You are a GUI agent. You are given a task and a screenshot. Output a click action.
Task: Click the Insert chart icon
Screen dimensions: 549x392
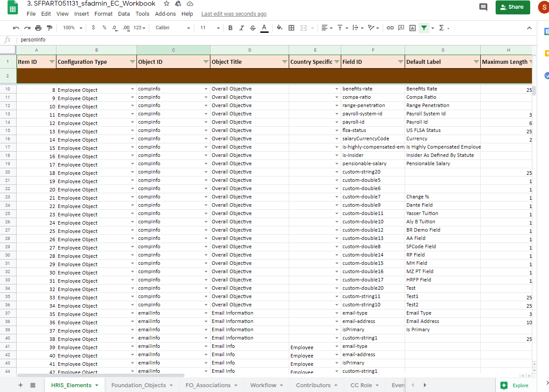(413, 28)
